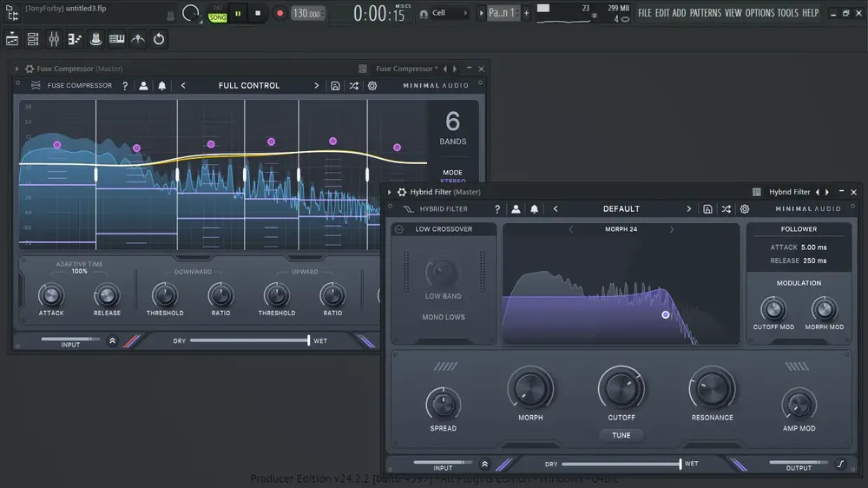The width and height of the screenshot is (868, 488).
Task: Stop playback with the stop button
Action: (258, 13)
